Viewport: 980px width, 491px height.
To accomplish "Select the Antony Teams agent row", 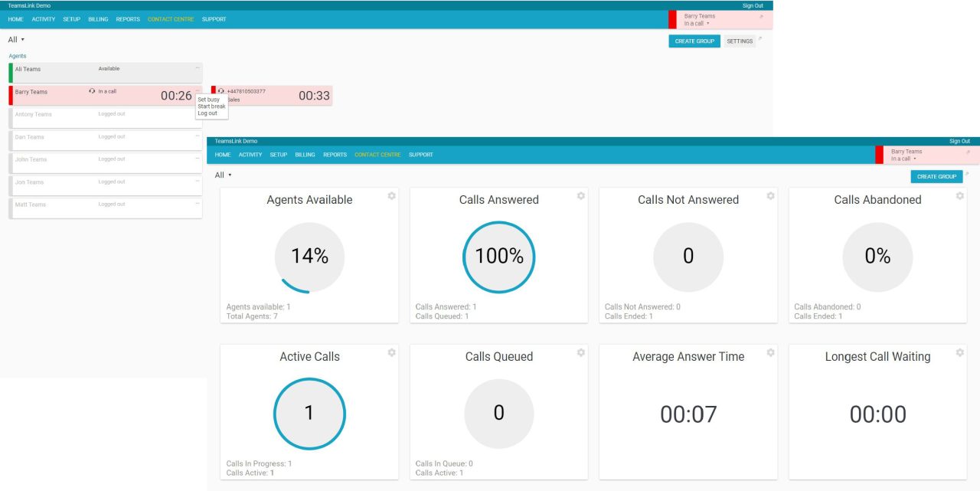I will click(77, 116).
